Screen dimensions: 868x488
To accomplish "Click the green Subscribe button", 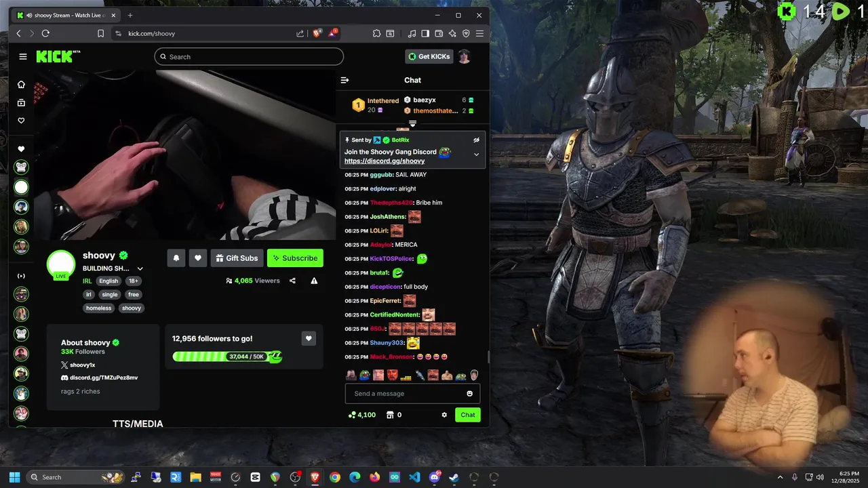I will tap(295, 258).
